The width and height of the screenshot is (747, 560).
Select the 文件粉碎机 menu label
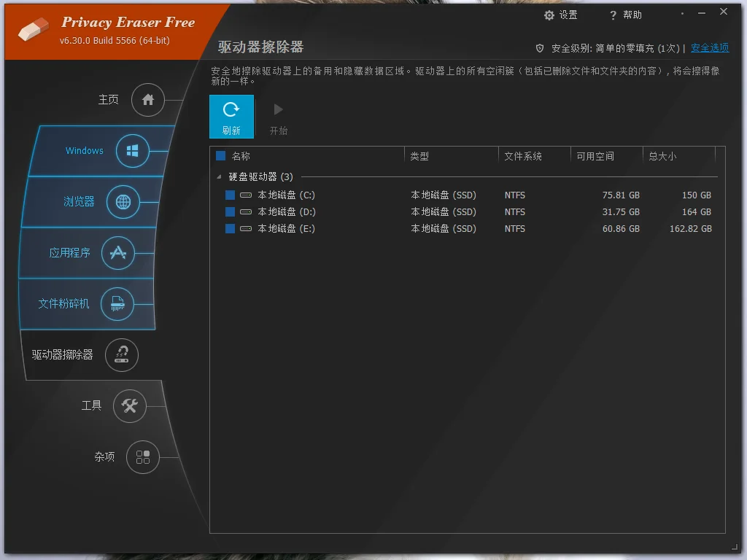click(64, 303)
